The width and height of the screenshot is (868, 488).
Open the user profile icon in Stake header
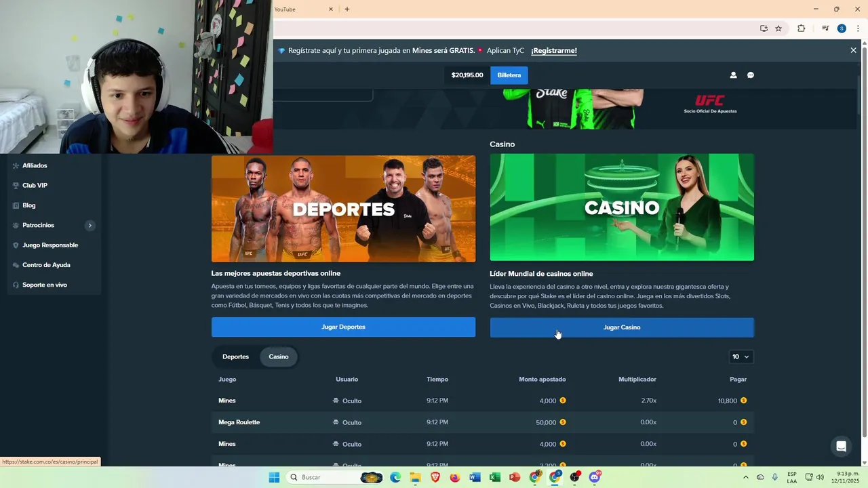733,75
